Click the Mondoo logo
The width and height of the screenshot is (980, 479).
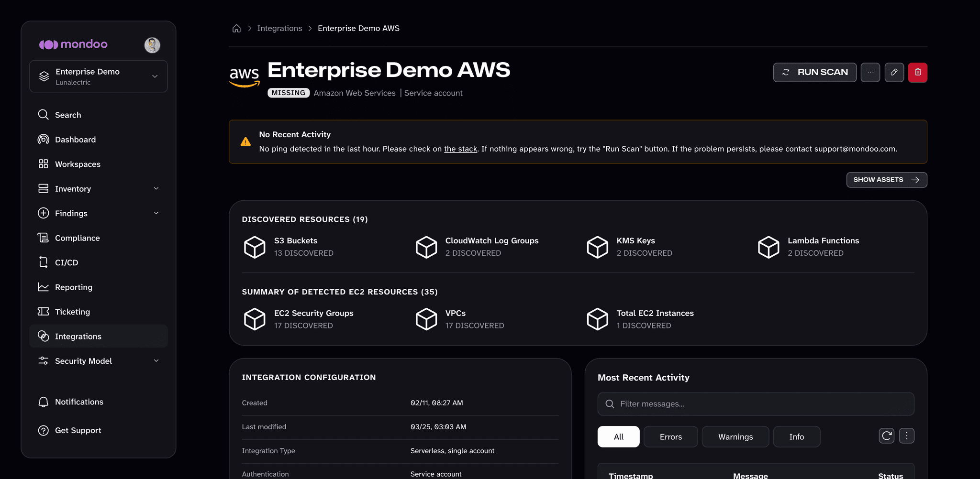click(73, 44)
